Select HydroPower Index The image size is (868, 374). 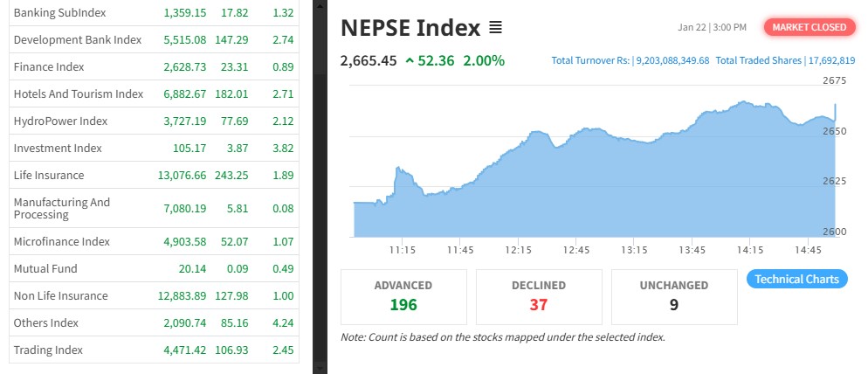pos(60,121)
